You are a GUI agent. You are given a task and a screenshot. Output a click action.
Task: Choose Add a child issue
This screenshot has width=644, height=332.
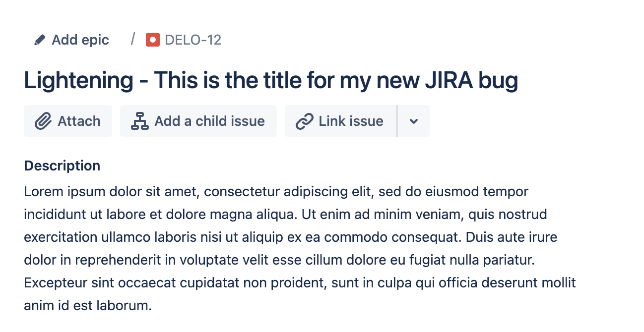[x=198, y=121]
